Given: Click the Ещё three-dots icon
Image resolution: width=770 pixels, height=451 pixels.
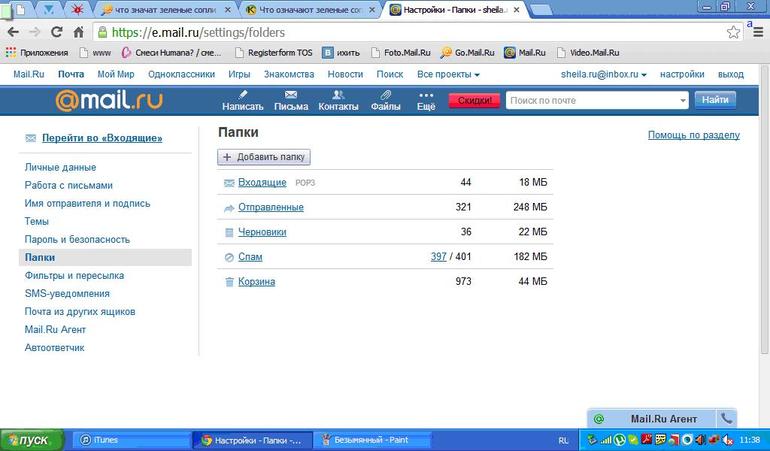Looking at the screenshot, I should coord(426,95).
